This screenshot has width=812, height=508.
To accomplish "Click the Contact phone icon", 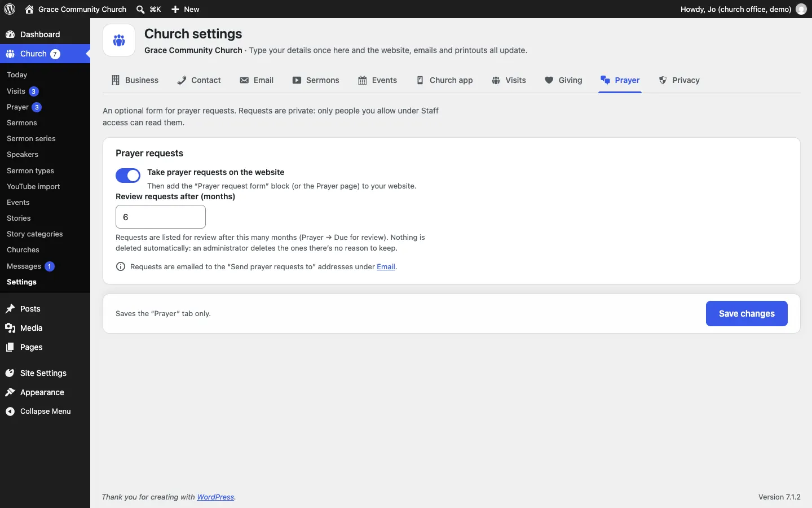I will coord(182,80).
